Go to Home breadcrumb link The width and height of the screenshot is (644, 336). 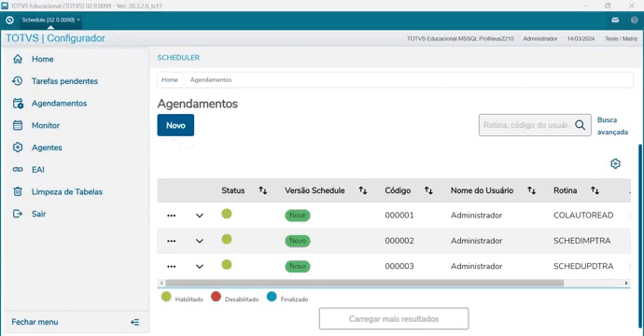pos(170,79)
